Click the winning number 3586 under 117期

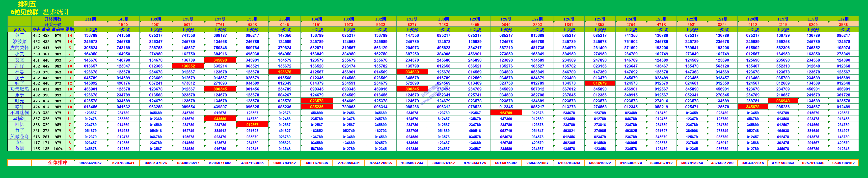pos(843,24)
